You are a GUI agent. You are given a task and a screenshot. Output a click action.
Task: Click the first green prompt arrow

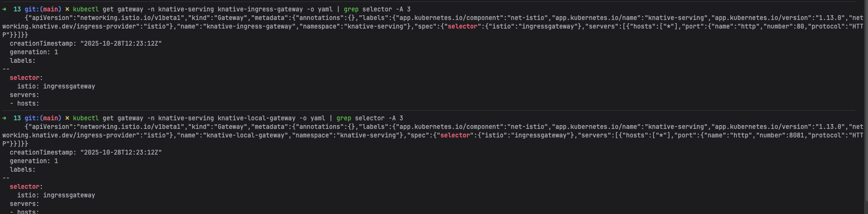[4, 9]
